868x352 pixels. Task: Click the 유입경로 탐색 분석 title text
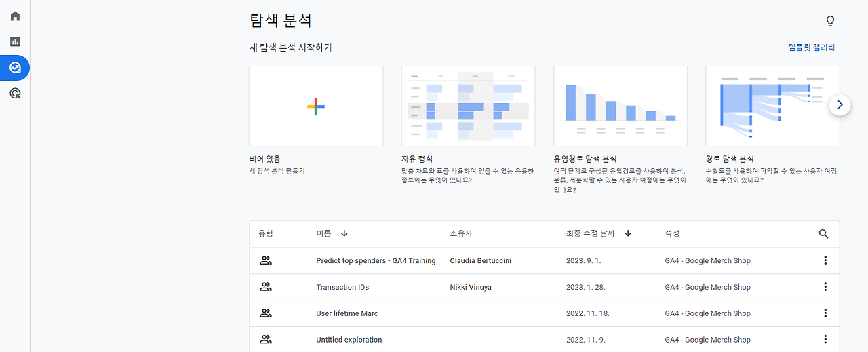[x=585, y=159]
